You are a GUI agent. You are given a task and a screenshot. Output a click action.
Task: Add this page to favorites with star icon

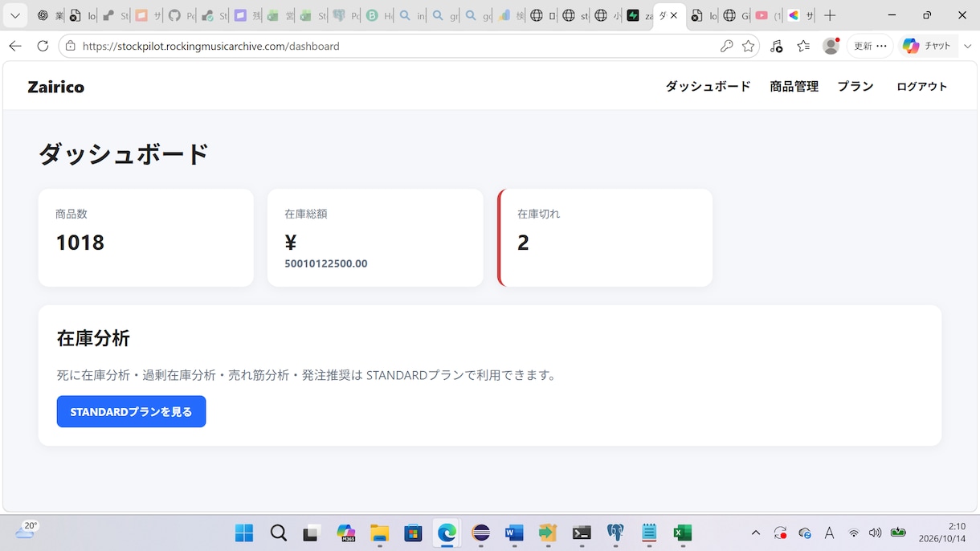click(749, 46)
